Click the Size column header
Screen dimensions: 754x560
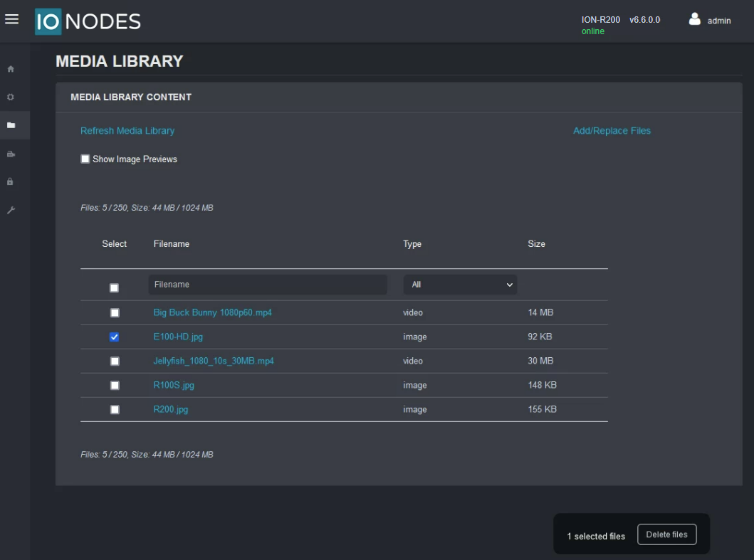tap(536, 243)
